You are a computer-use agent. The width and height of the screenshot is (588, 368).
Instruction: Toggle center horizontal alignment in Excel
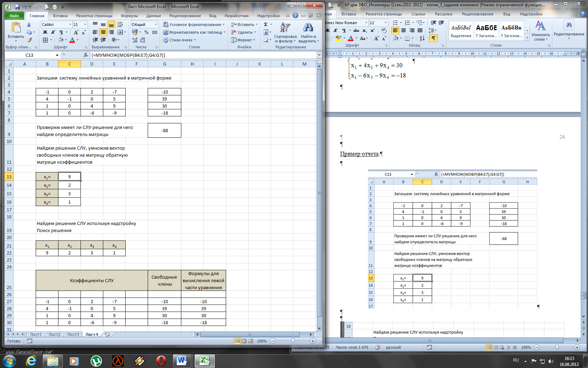click(103, 32)
